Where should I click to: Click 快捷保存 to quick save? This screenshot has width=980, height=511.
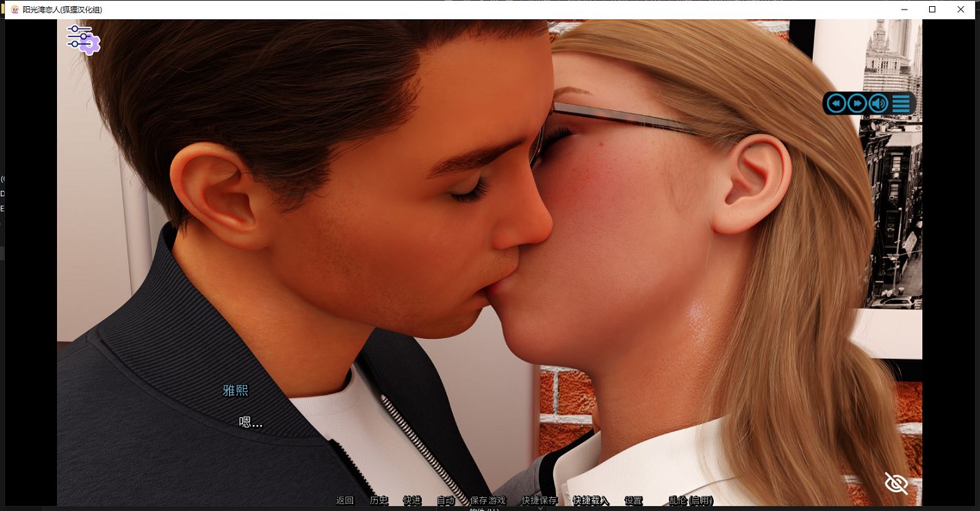click(540, 501)
